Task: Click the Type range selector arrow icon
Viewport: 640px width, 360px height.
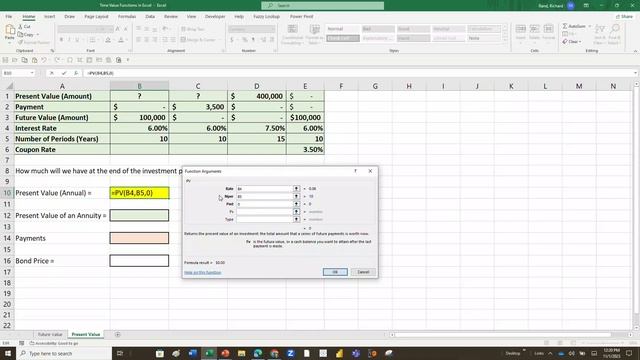Action: (296, 219)
